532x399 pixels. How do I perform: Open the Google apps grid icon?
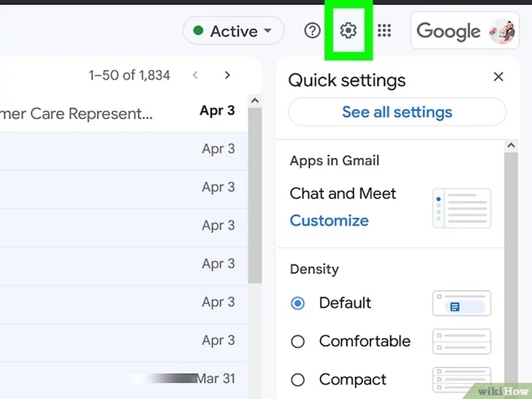tap(384, 31)
